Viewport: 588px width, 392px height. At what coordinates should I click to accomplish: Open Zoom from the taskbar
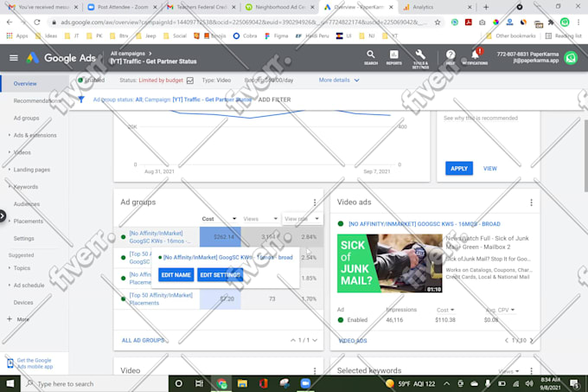pyautogui.click(x=305, y=383)
